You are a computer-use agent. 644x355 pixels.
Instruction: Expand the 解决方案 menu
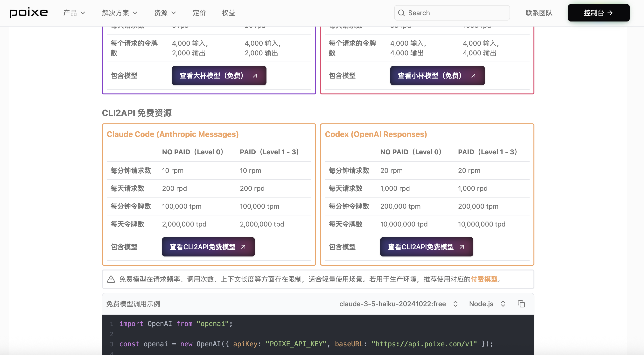pyautogui.click(x=119, y=13)
